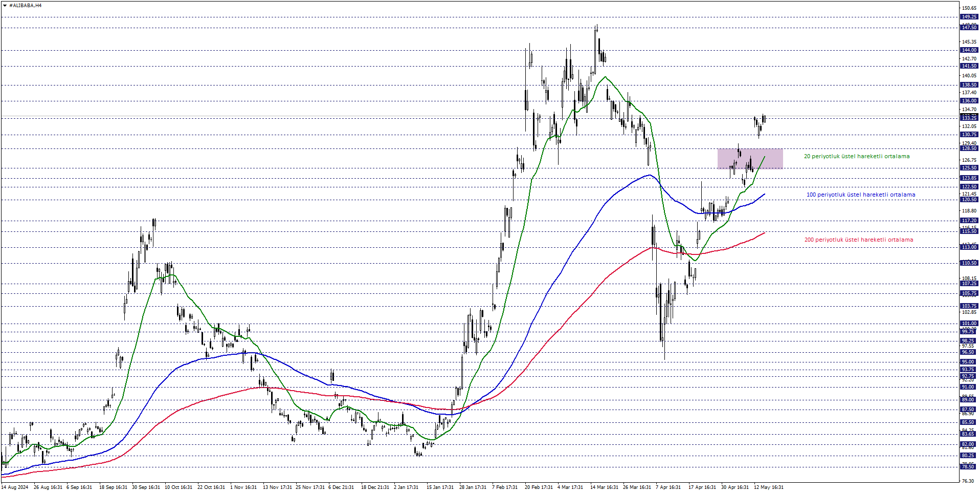The height and width of the screenshot is (493, 980).
Task: Click the 141.50 price level label
Action: (x=969, y=66)
